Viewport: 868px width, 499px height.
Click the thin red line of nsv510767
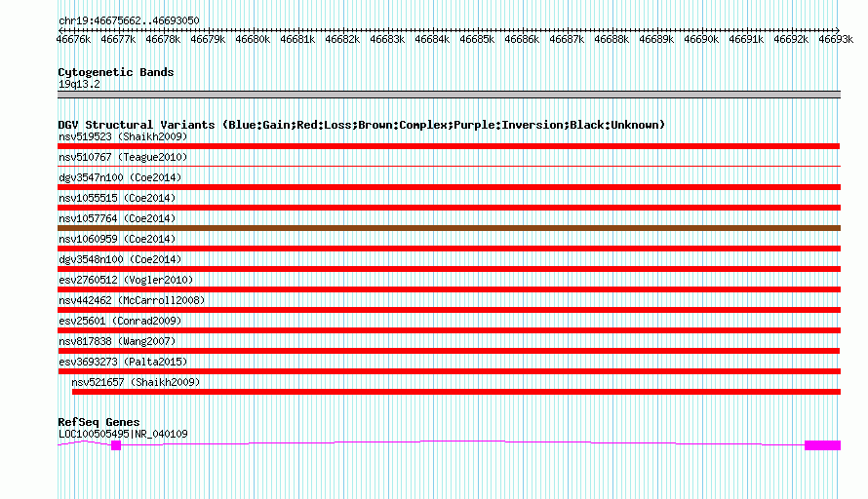(449, 166)
